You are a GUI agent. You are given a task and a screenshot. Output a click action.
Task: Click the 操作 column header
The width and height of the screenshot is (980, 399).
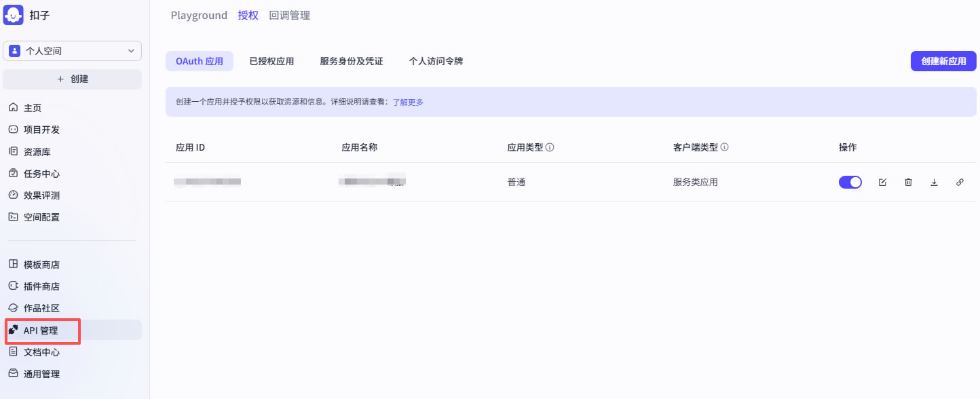(x=848, y=147)
